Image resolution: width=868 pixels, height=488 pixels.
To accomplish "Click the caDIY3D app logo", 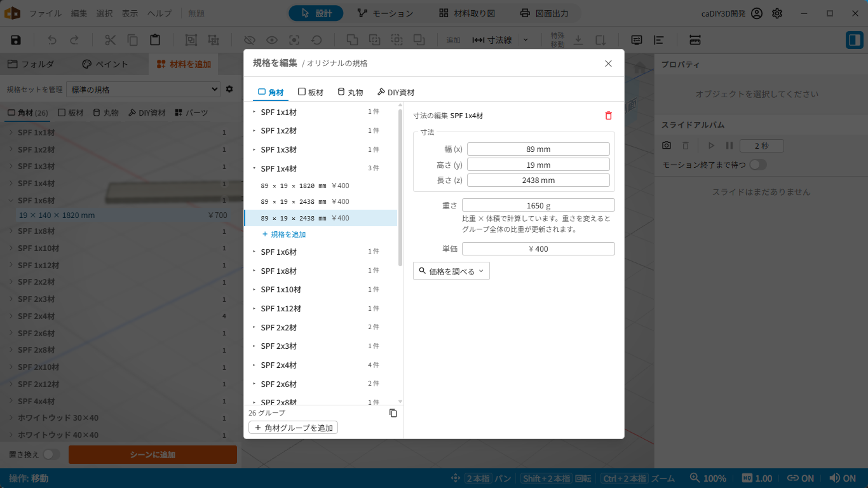I will (13, 13).
